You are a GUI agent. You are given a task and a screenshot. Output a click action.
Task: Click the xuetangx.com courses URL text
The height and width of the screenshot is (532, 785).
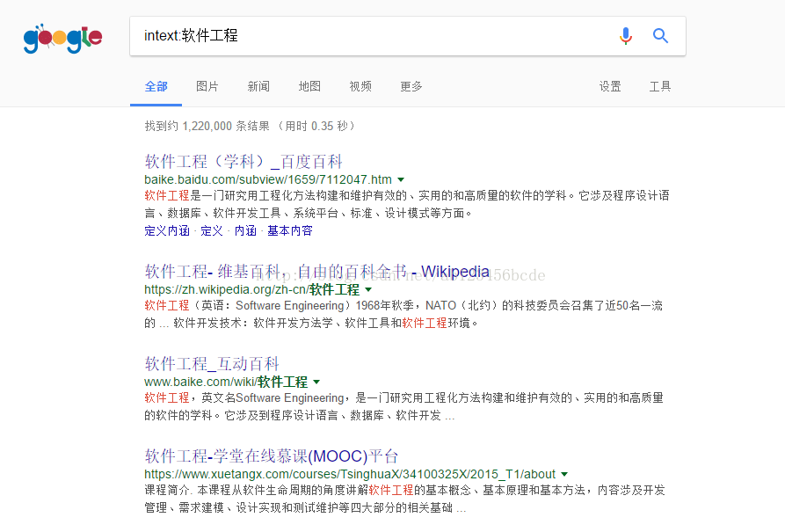(350, 474)
